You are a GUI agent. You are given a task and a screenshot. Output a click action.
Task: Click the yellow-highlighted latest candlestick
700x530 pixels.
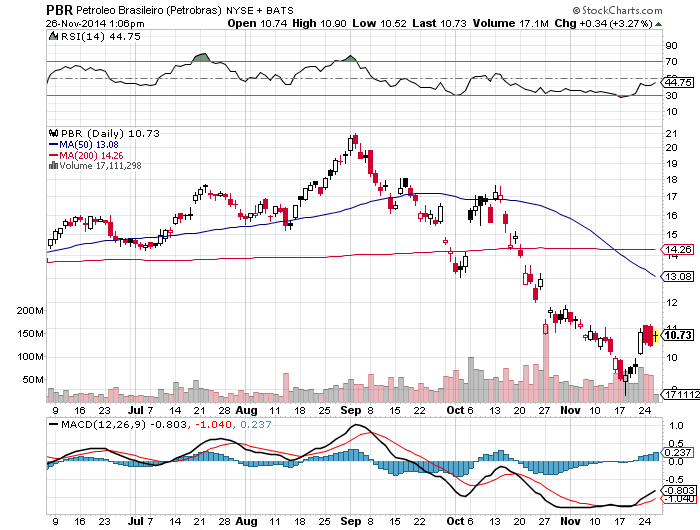tap(656, 336)
